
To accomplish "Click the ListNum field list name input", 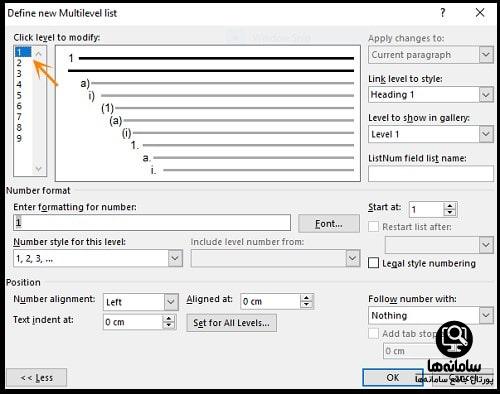I will 431,173.
